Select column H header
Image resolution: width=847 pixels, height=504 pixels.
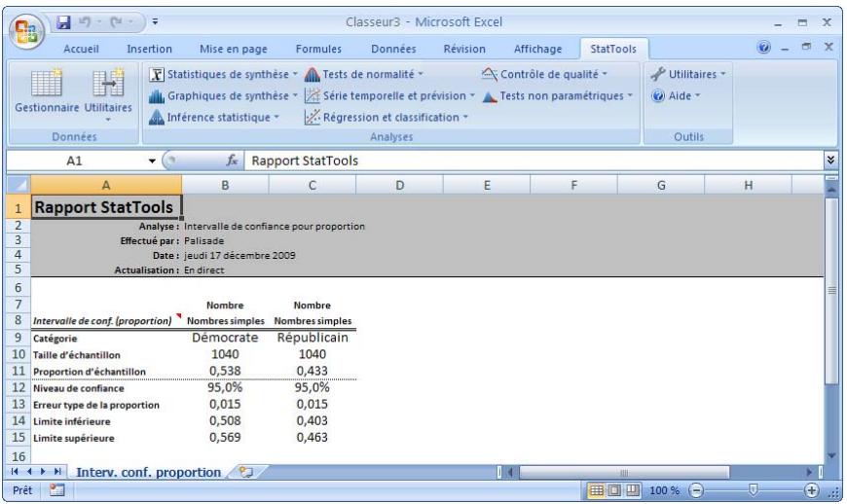(x=748, y=185)
